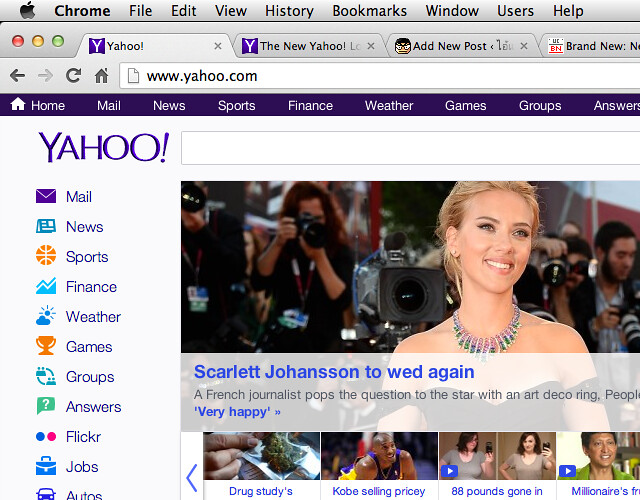Click News in the purple navbar
Viewport: 640px width, 500px height.
(169, 106)
